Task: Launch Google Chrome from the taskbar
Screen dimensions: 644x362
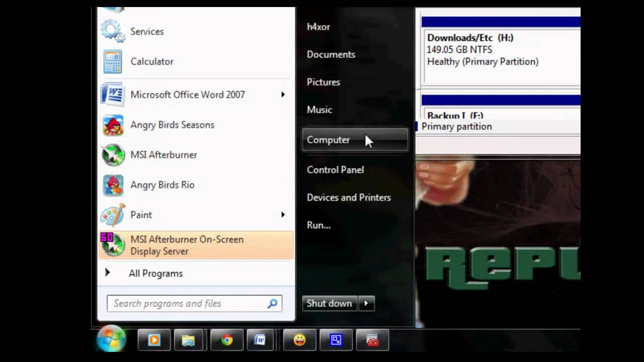Action: (x=227, y=340)
